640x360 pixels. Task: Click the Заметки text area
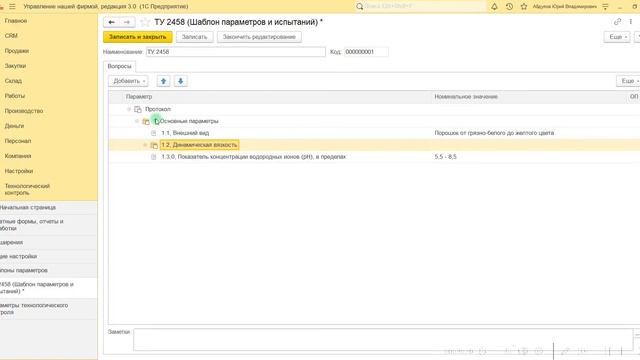(383, 340)
